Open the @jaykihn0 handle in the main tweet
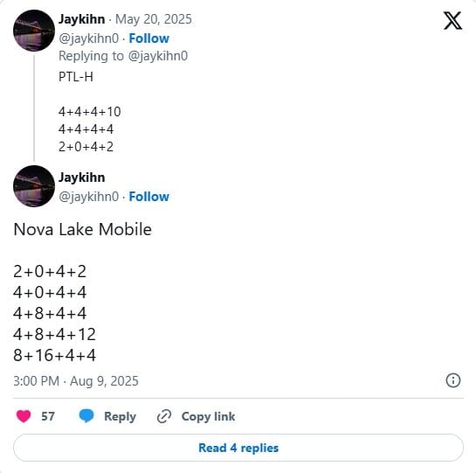This screenshot has height=473, width=476. click(x=88, y=197)
